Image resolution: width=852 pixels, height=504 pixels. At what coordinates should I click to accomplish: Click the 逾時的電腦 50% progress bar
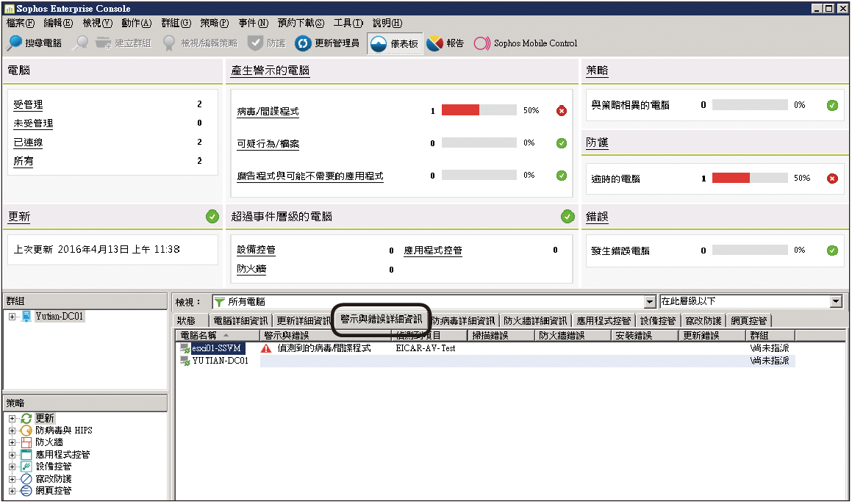(750, 178)
